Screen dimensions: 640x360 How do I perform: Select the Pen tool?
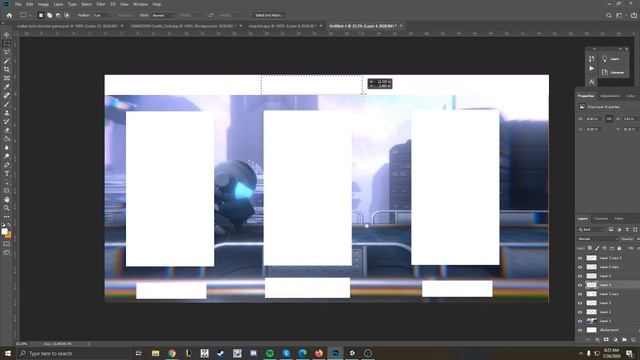pos(7,165)
